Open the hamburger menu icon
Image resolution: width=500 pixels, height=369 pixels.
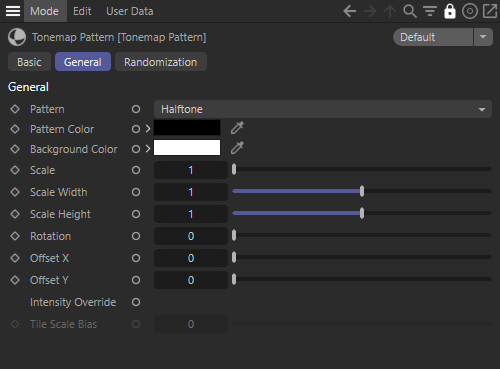pos(13,11)
